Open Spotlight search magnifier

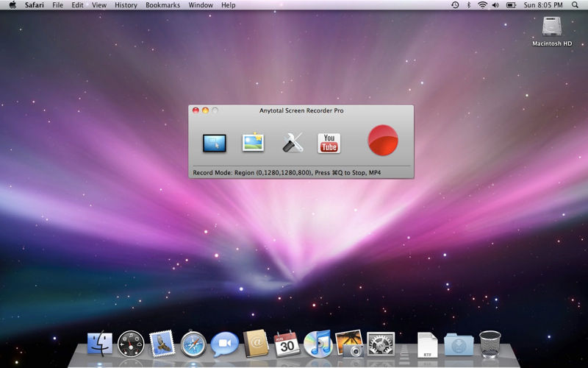pyautogui.click(x=576, y=5)
